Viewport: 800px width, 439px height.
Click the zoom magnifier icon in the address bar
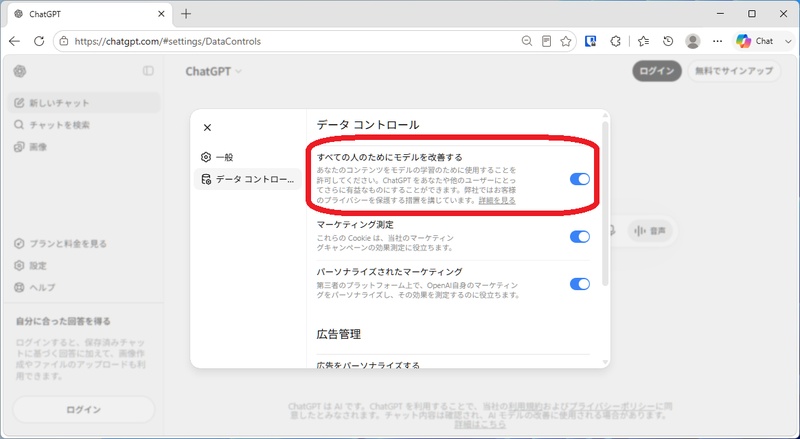[527, 41]
